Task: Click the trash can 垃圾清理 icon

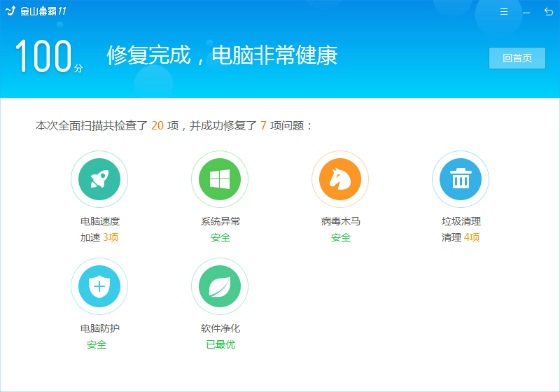Action: 461,179
